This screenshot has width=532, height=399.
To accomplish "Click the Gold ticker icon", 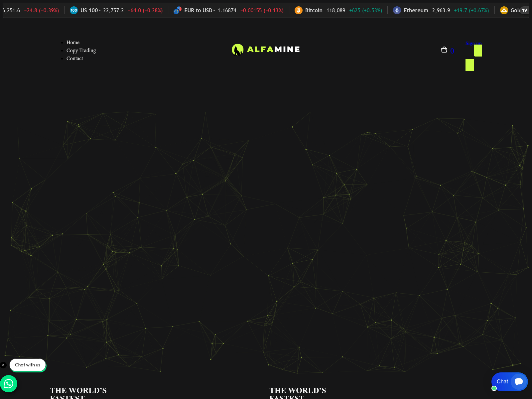I will point(504,10).
